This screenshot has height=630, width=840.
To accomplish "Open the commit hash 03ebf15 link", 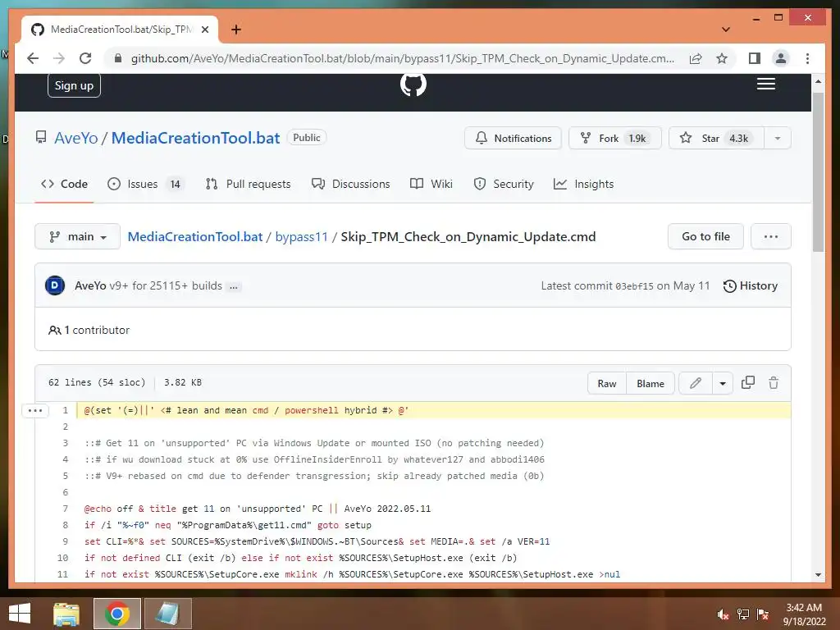I will tap(634, 286).
